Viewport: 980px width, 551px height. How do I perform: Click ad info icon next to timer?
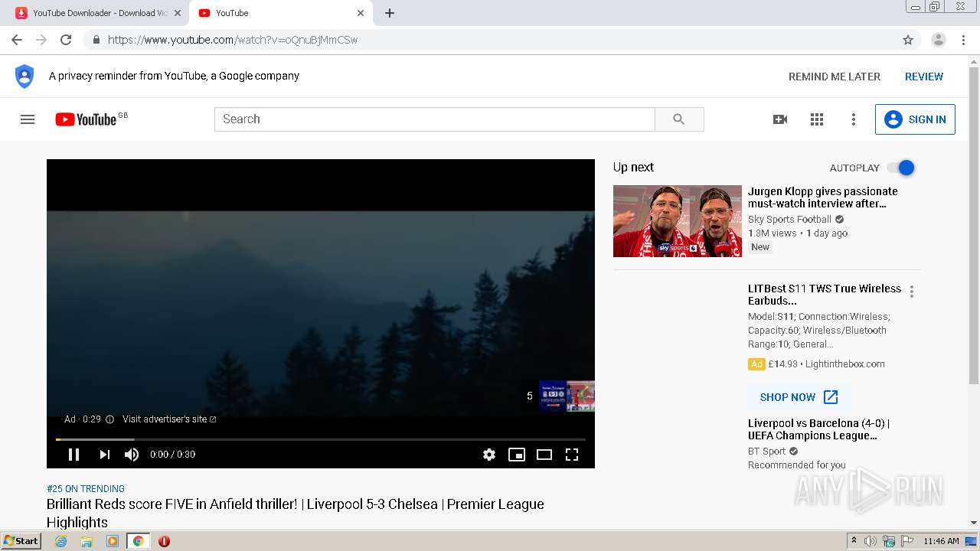pyautogui.click(x=109, y=419)
